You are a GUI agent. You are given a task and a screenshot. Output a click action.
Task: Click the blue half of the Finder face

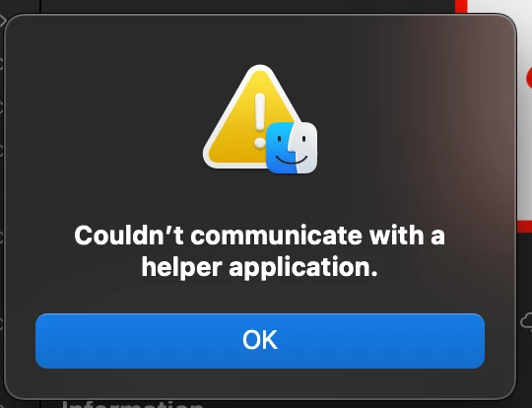(x=279, y=148)
